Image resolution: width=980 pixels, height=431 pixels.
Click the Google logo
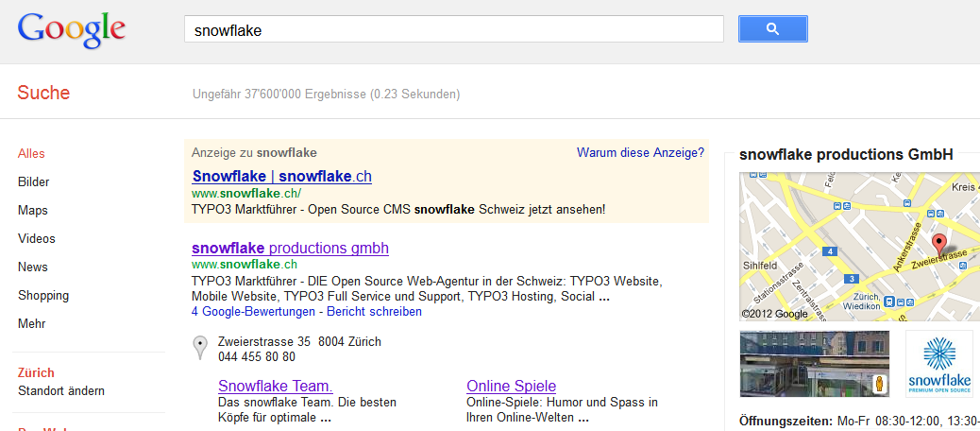(72, 30)
